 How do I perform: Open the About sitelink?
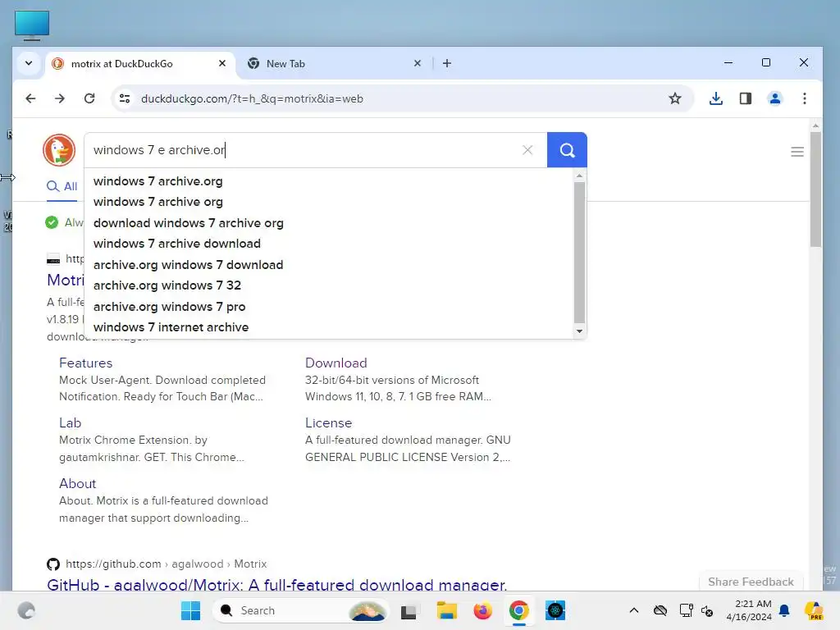(x=78, y=483)
